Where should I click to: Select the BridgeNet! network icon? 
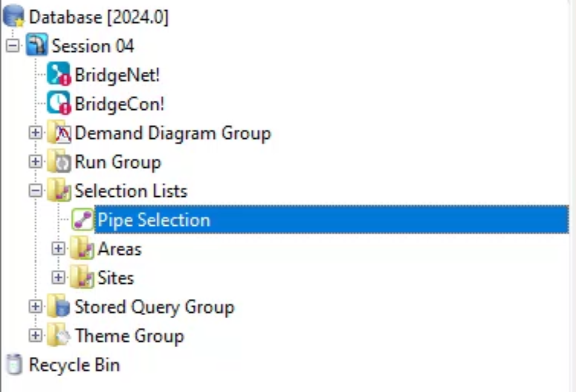(59, 74)
